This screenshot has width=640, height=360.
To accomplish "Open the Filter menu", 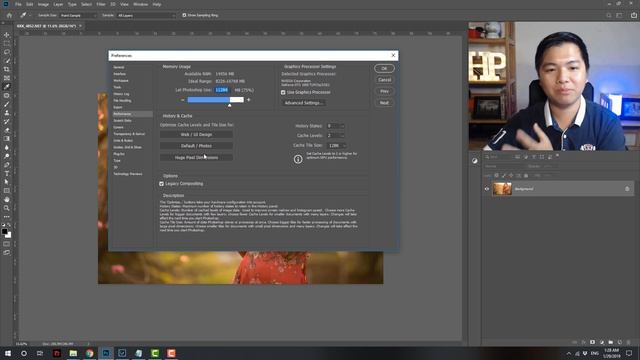I will pos(101,4).
